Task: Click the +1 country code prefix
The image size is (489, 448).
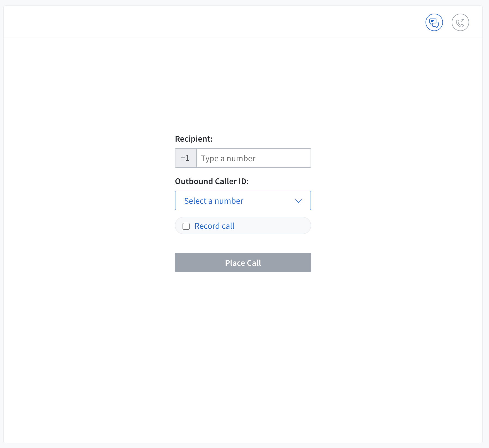Action: (186, 158)
